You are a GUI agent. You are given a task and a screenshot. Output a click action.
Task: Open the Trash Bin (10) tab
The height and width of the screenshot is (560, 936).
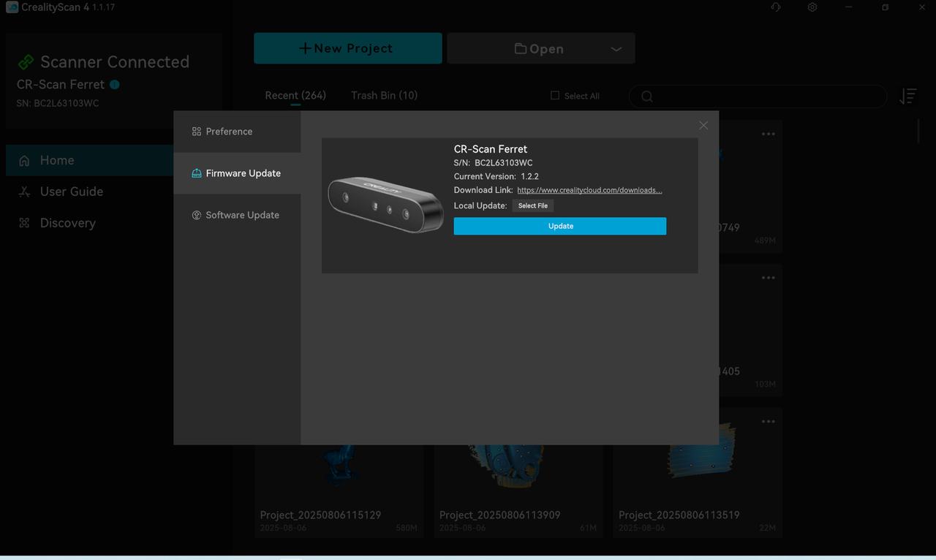[x=384, y=96]
